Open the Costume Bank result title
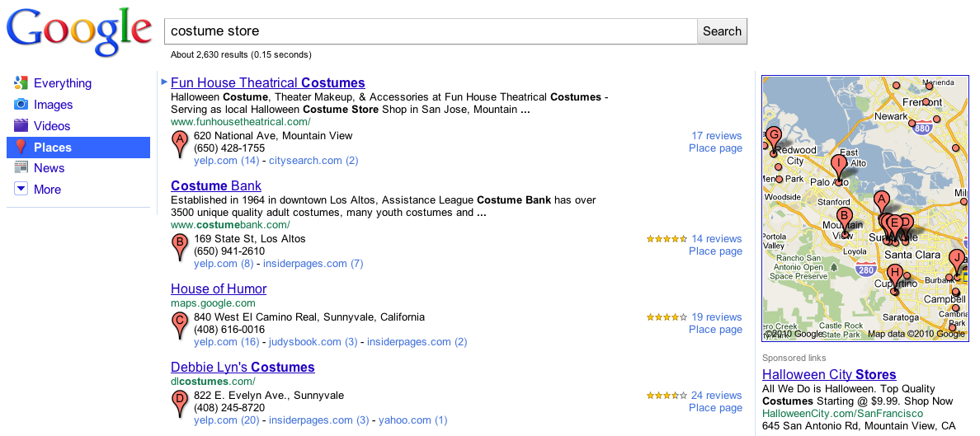Viewport: 980px width, 436px height. click(x=215, y=185)
